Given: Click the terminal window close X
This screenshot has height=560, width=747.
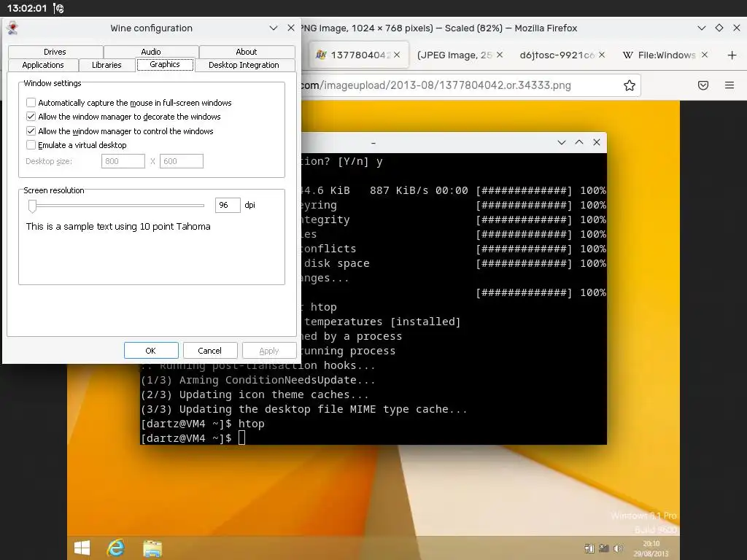Looking at the screenshot, I should click(597, 142).
